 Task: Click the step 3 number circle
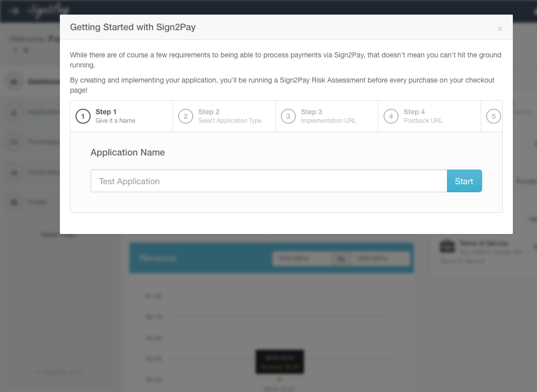click(x=288, y=116)
